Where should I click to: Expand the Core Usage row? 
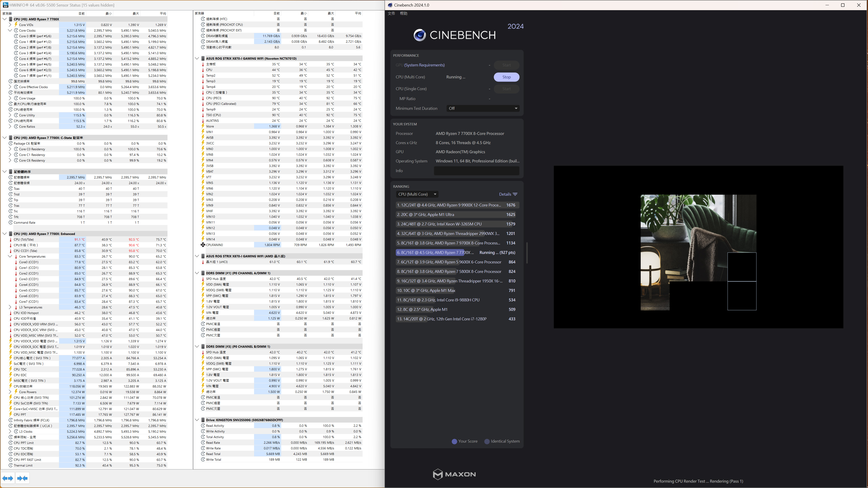coord(10,98)
